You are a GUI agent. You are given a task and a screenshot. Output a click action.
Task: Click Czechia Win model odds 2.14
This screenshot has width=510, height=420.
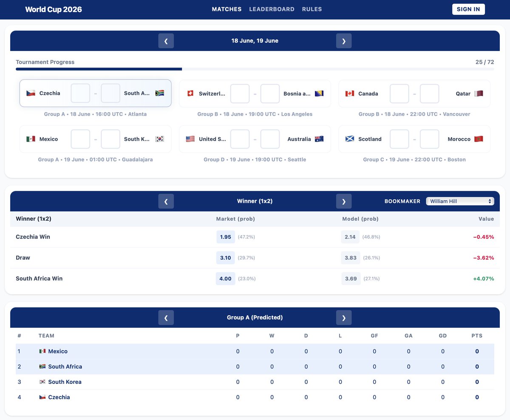350,237
